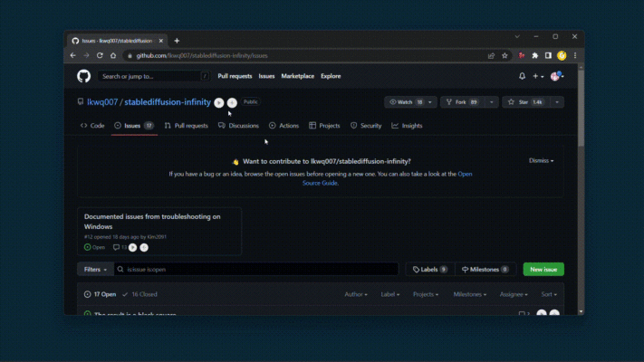Switch to the Code tab
The height and width of the screenshot is (362, 644).
92,126
